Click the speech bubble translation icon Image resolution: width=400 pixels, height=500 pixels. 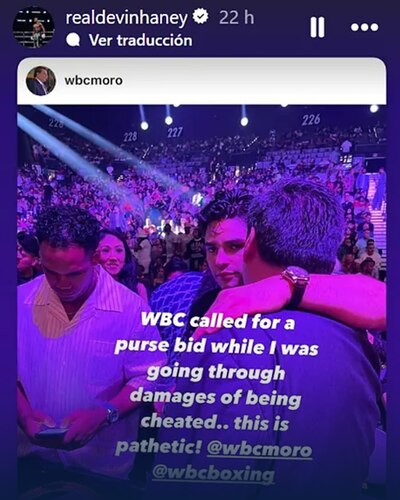(x=73, y=41)
